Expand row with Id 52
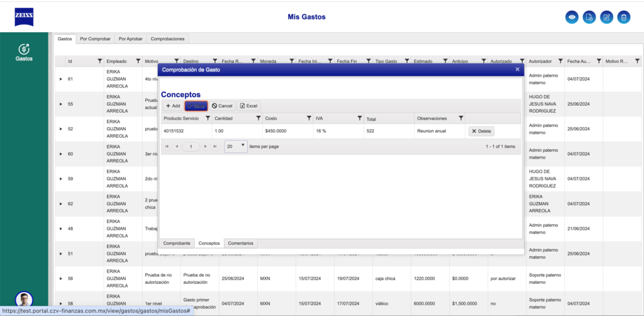The image size is (644, 316). click(61, 129)
